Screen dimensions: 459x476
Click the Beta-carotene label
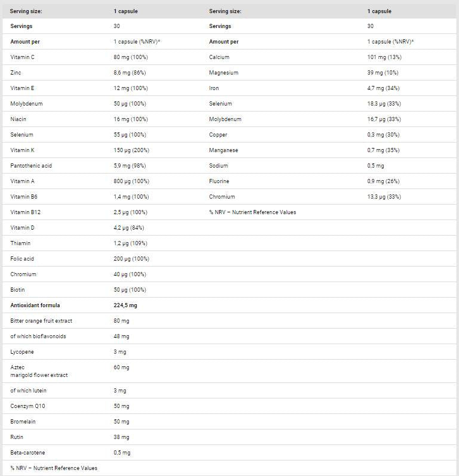click(27, 453)
